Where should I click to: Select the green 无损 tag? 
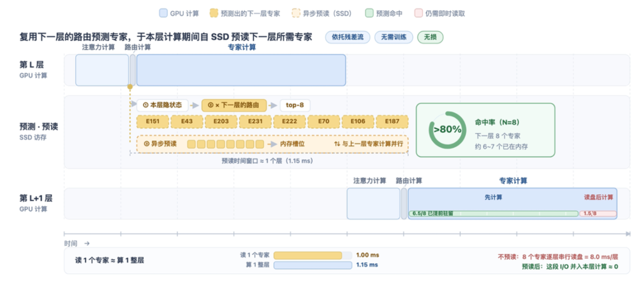coord(430,37)
